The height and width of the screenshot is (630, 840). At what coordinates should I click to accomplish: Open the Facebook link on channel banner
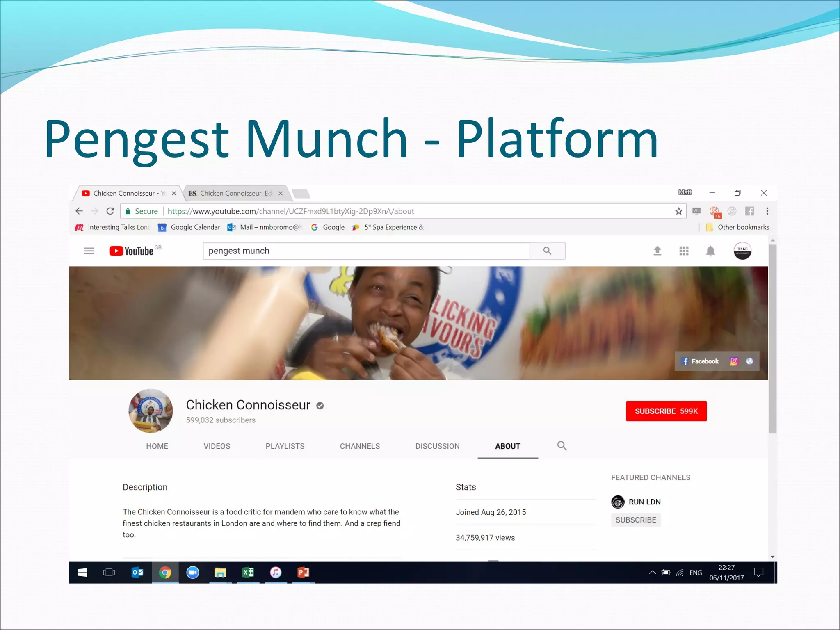(700, 361)
